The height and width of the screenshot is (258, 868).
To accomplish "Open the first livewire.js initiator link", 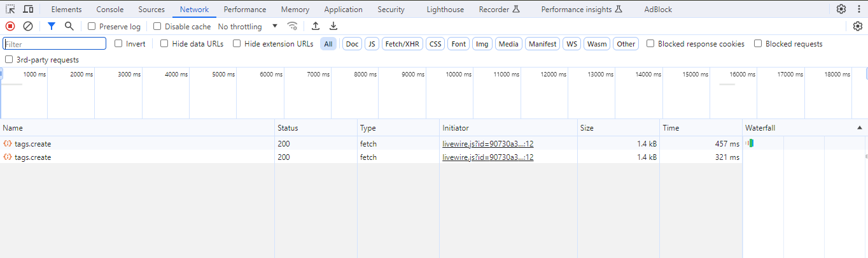I will (487, 144).
